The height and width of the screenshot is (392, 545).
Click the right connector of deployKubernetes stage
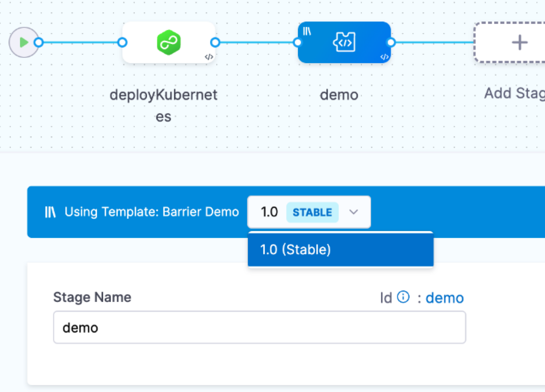(216, 42)
